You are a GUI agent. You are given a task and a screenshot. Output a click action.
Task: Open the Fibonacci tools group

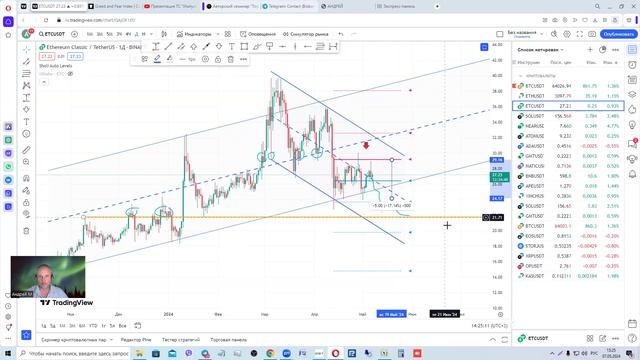[27, 73]
